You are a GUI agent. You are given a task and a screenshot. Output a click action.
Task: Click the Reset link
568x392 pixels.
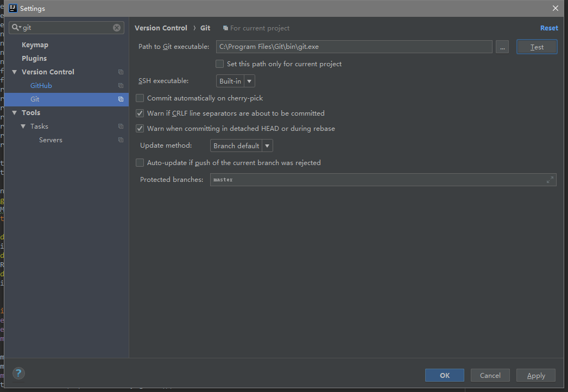point(549,28)
